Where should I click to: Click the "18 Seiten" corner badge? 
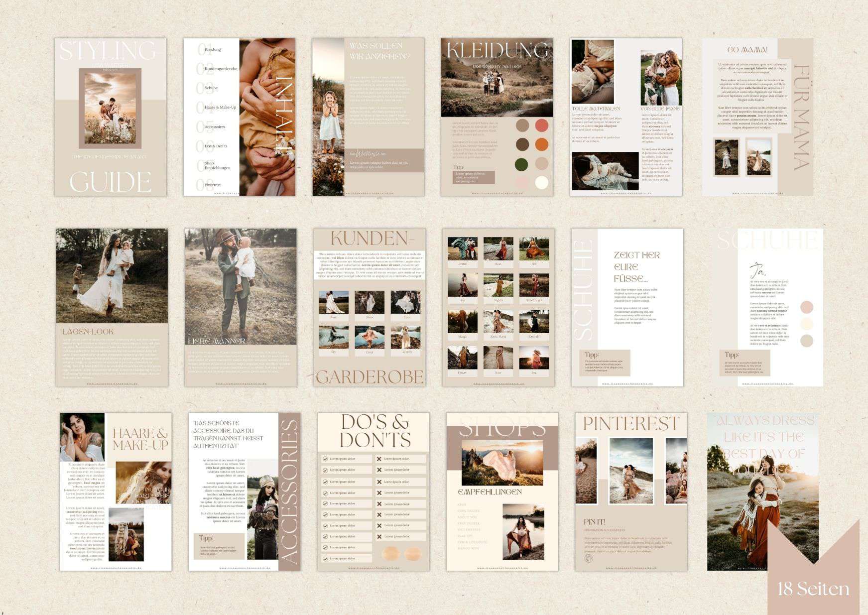pyautogui.click(x=813, y=589)
